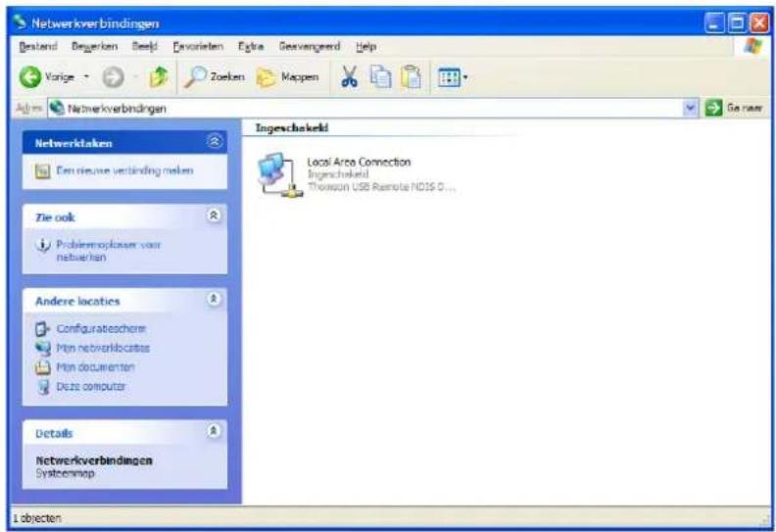Click the Mijn documenten folder icon
Viewport: 776px width, 532px height.
coord(42,367)
